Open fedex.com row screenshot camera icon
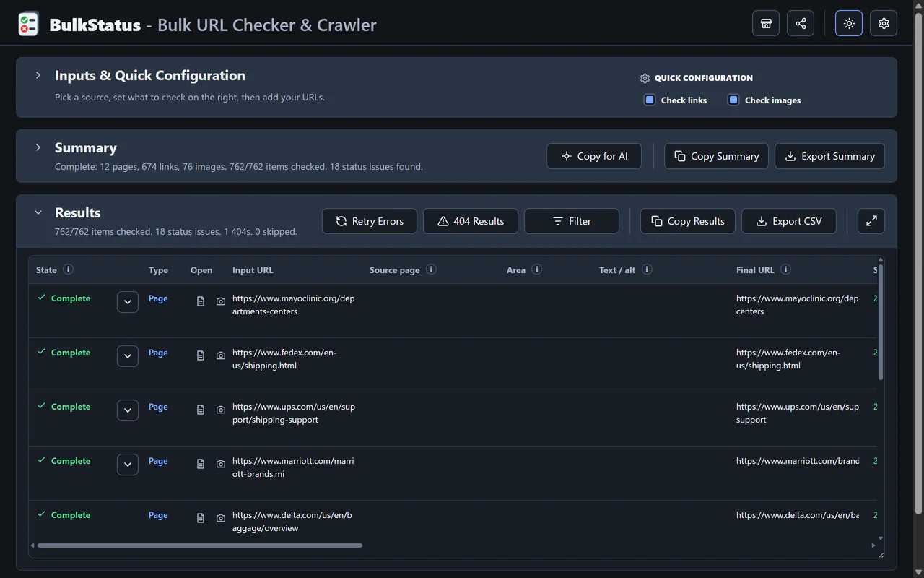 tap(221, 355)
